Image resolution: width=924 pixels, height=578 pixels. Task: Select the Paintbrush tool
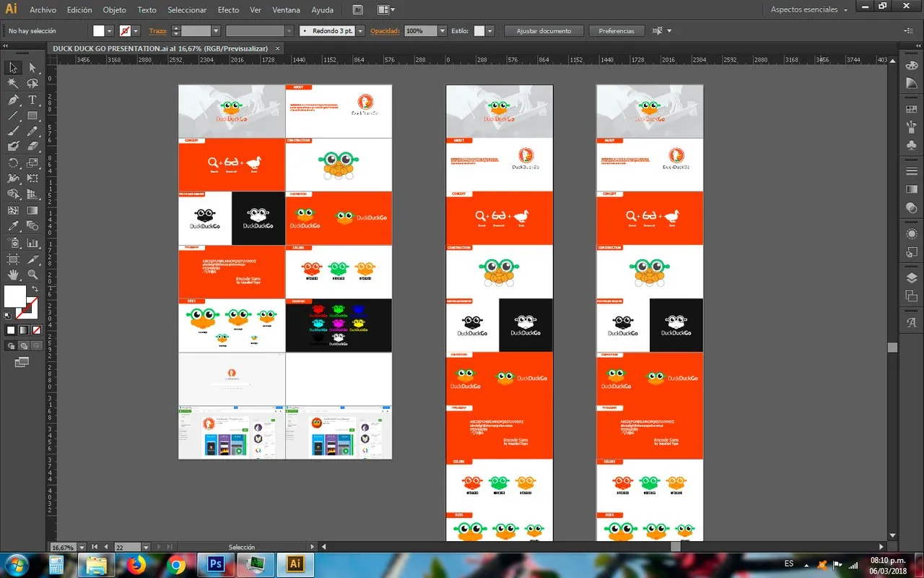13,131
